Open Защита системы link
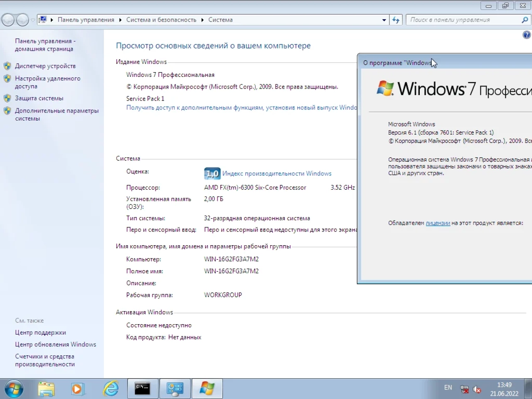Screen dimensions: 532x399 pos(39,98)
